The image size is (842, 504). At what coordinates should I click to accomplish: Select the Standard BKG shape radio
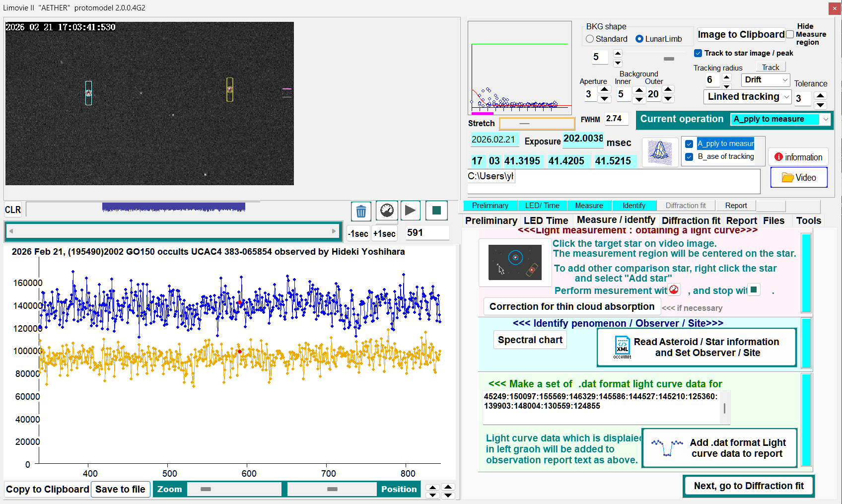pos(590,39)
